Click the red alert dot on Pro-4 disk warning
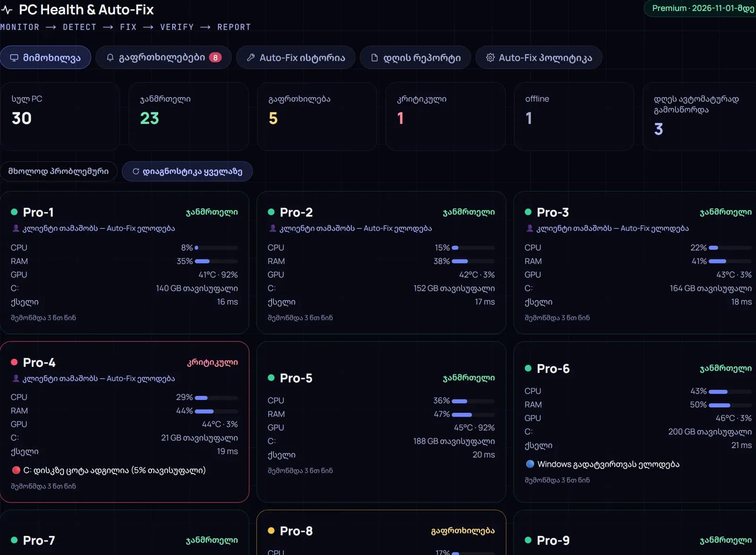 click(16, 470)
